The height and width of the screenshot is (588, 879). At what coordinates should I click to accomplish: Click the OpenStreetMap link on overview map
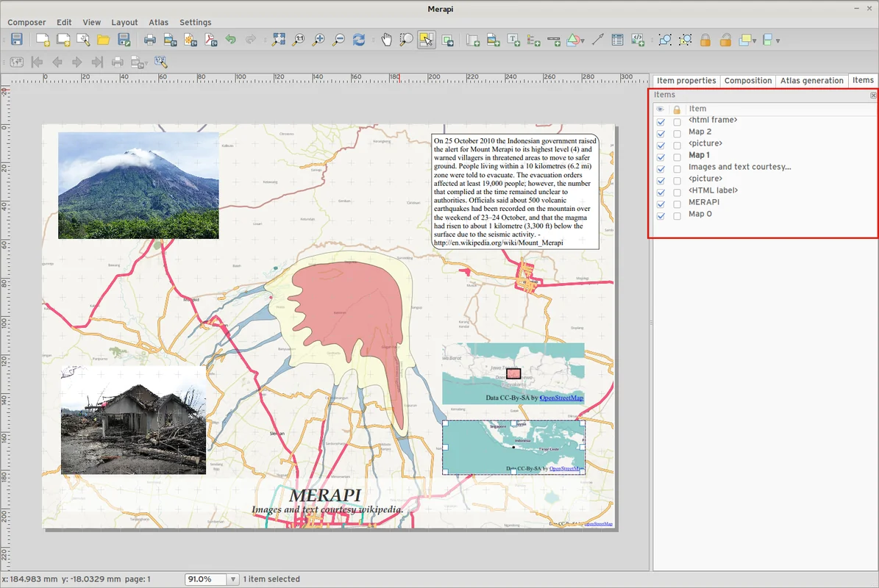pyautogui.click(x=561, y=398)
